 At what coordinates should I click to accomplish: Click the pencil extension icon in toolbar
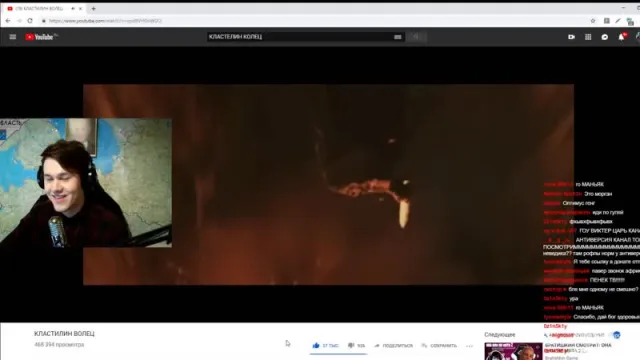pos(618,21)
